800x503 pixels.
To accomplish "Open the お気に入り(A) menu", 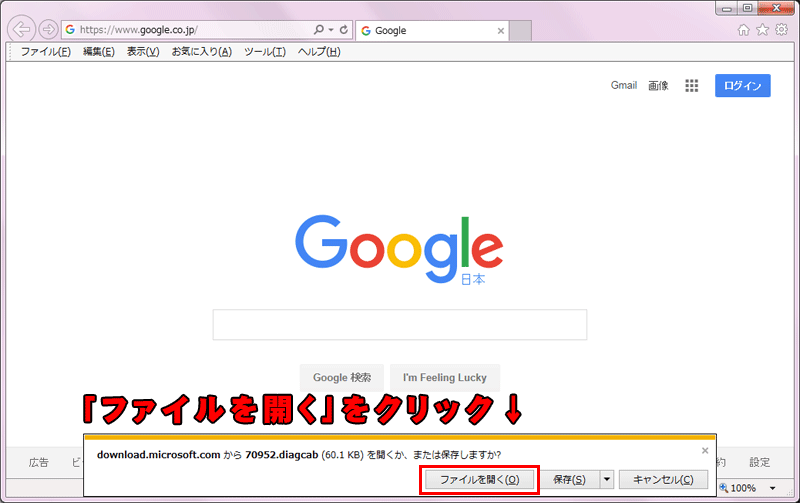I will click(x=202, y=52).
